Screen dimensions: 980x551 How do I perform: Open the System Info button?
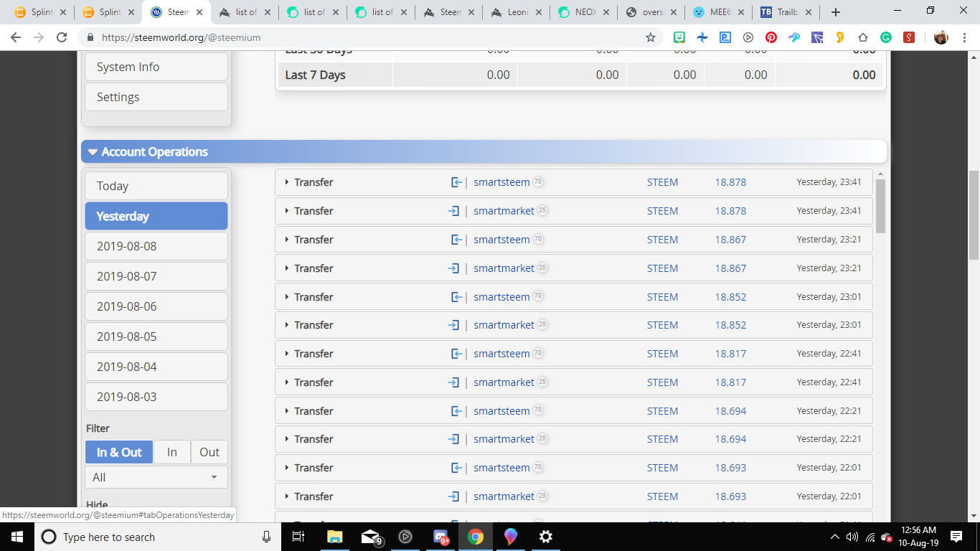click(x=156, y=67)
